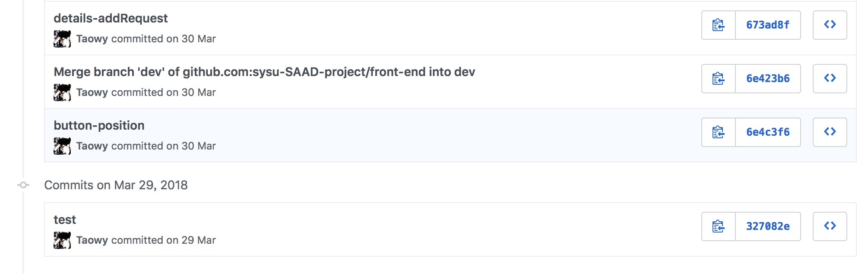Open commit hash 6e4c3f6
Viewport: 868px width, 274px height.
coord(768,132)
